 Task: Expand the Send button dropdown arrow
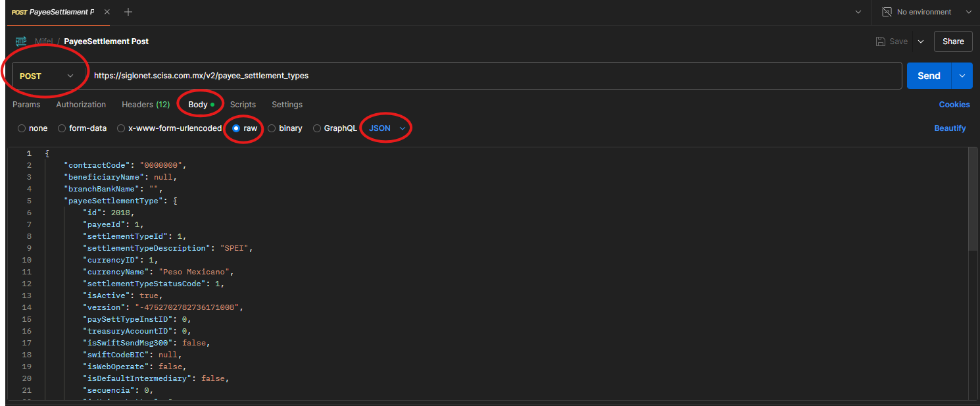click(x=962, y=76)
